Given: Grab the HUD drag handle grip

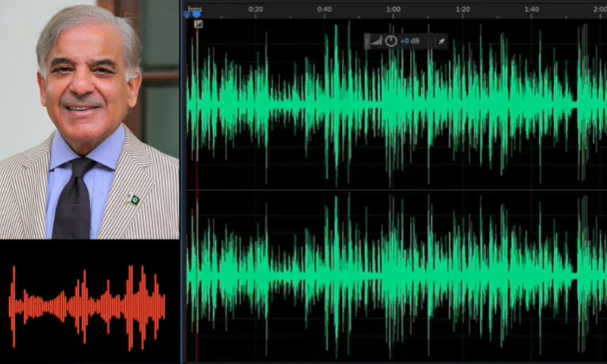Looking at the screenshot, I should click(368, 41).
